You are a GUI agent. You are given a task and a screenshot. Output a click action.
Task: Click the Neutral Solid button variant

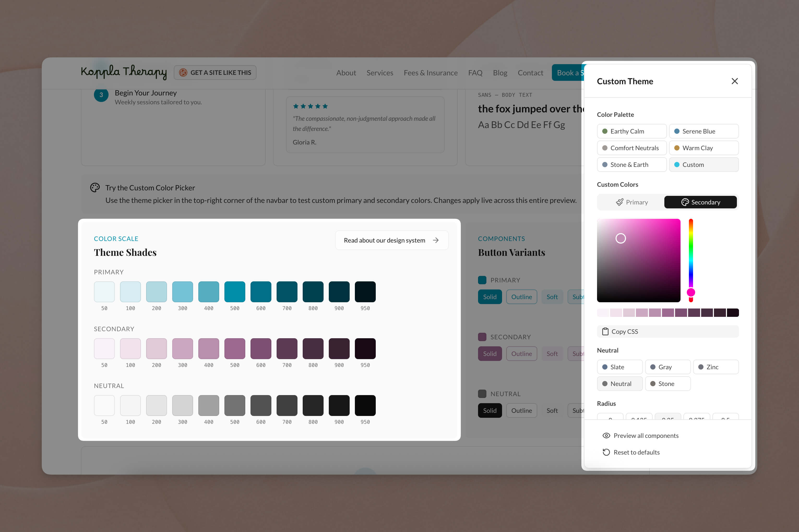click(x=490, y=410)
